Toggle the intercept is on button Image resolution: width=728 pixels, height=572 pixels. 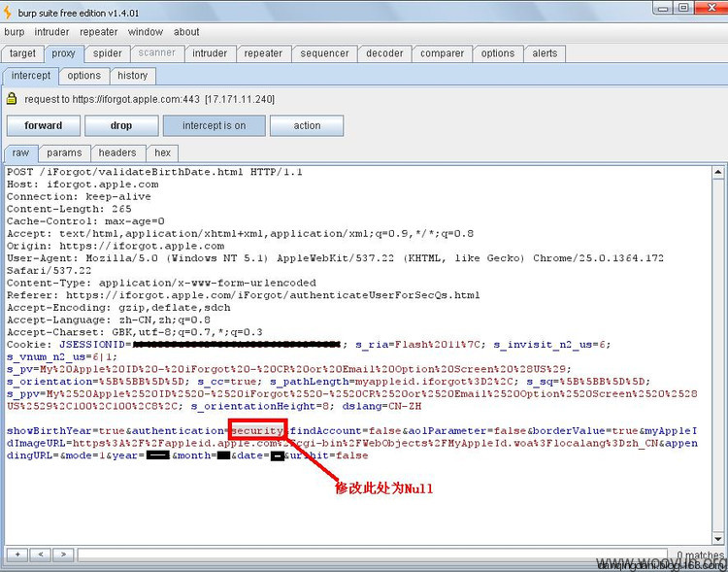[x=215, y=125]
